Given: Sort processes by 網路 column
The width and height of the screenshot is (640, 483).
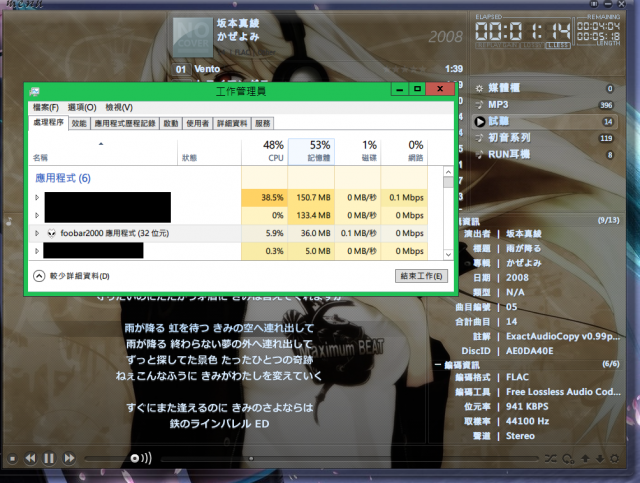Looking at the screenshot, I should pos(404,151).
